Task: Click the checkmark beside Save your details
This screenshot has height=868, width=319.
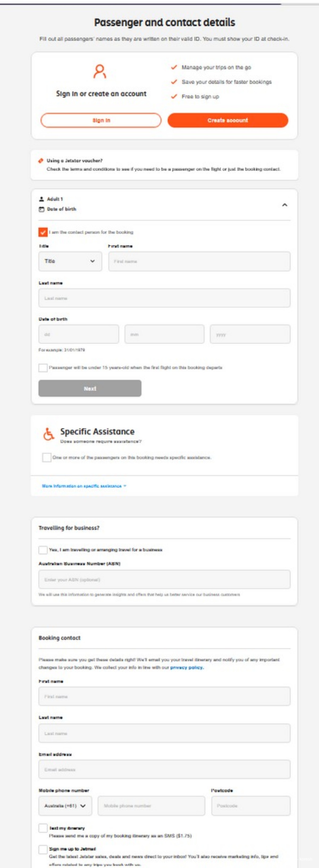Action: tap(174, 82)
